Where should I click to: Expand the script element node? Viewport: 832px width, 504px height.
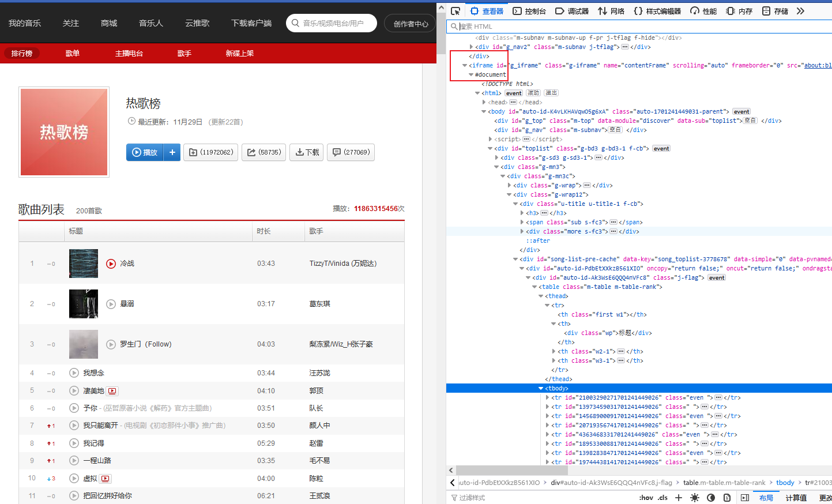point(490,139)
